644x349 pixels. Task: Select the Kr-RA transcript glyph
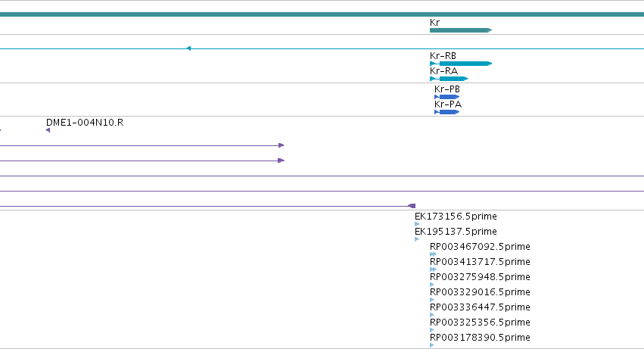449,79
